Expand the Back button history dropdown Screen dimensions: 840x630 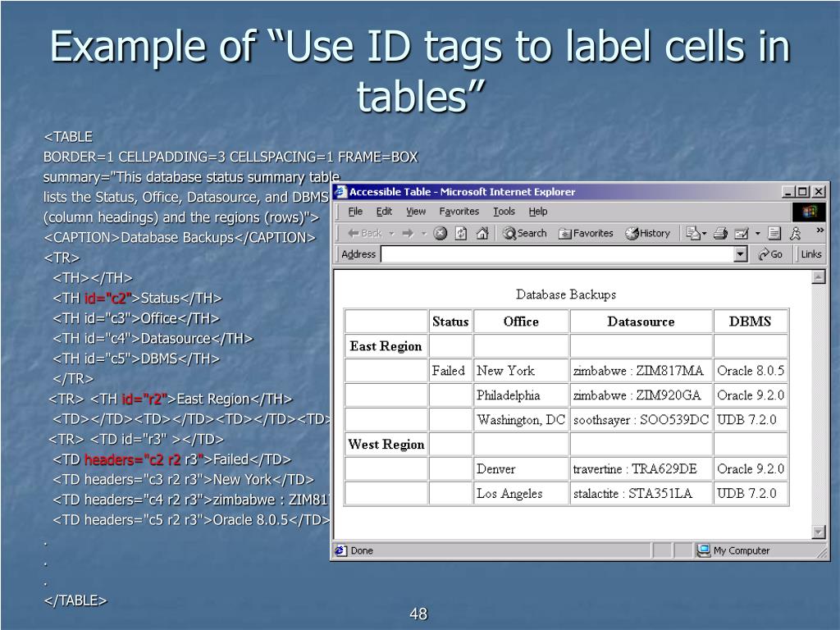[391, 234]
